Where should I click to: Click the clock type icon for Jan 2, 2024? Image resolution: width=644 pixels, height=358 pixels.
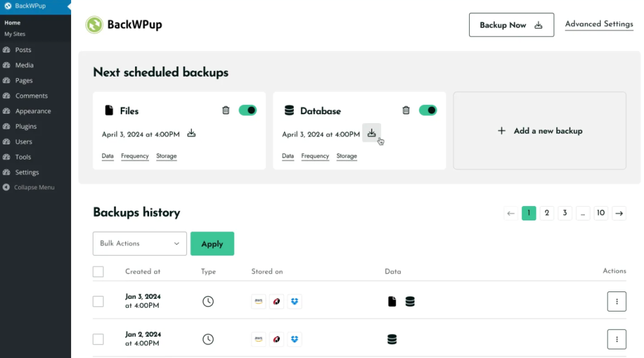coord(208,339)
